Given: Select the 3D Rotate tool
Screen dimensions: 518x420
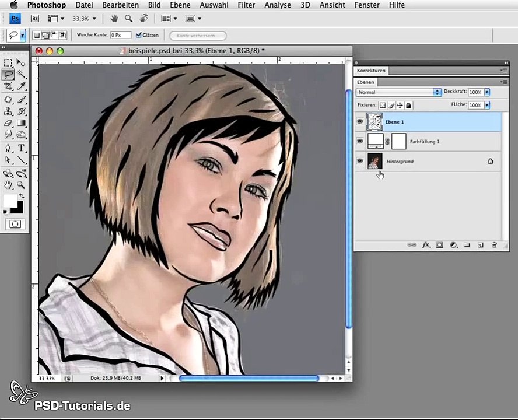Looking at the screenshot, I should (x=8, y=173).
